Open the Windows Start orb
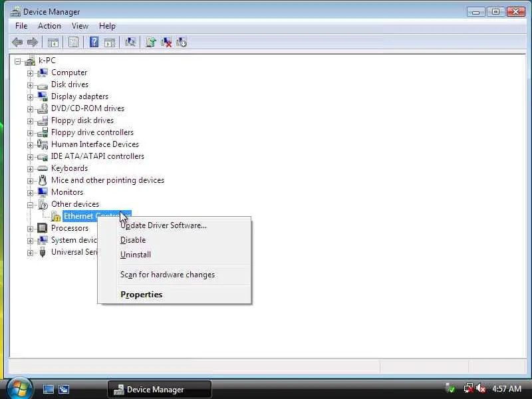 [x=20, y=388]
